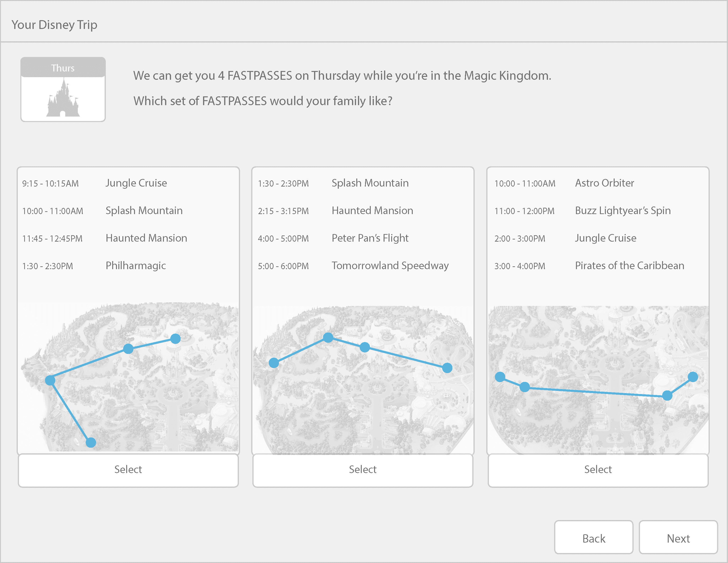Image resolution: width=728 pixels, height=563 pixels.
Task: Select the Jungle Cruise morning FastPass set
Action: click(128, 470)
